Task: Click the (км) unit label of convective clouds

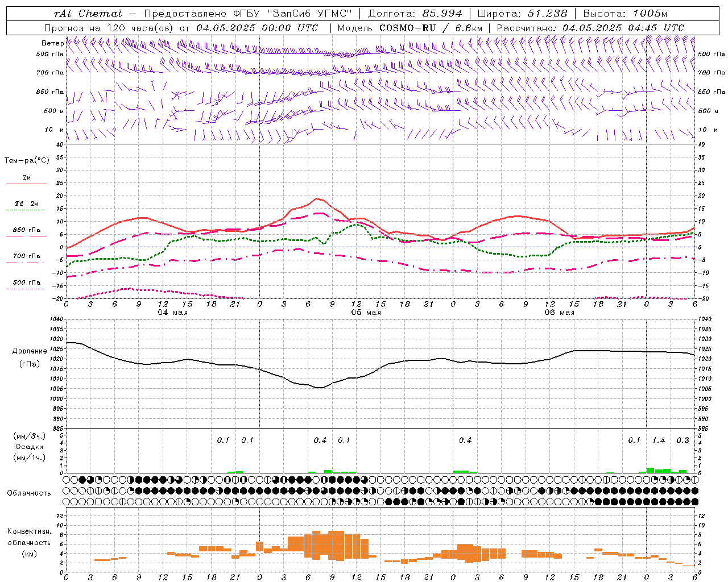Action: coord(29,553)
